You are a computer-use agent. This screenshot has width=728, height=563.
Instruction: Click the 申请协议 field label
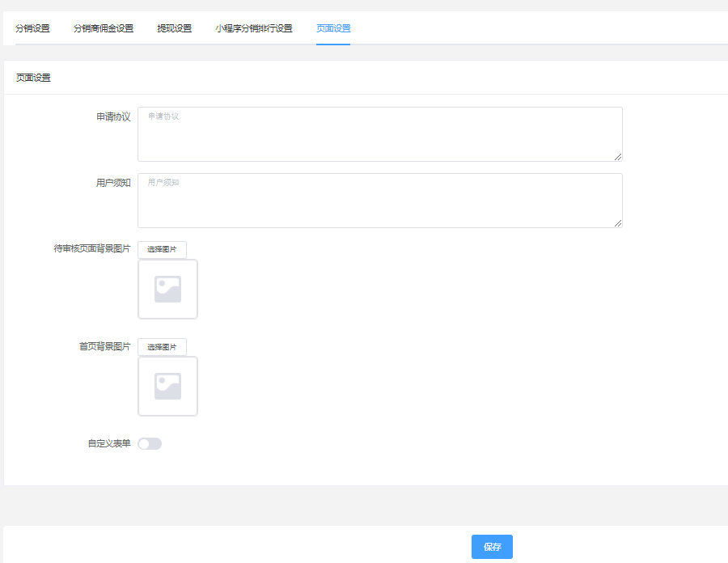click(113, 116)
